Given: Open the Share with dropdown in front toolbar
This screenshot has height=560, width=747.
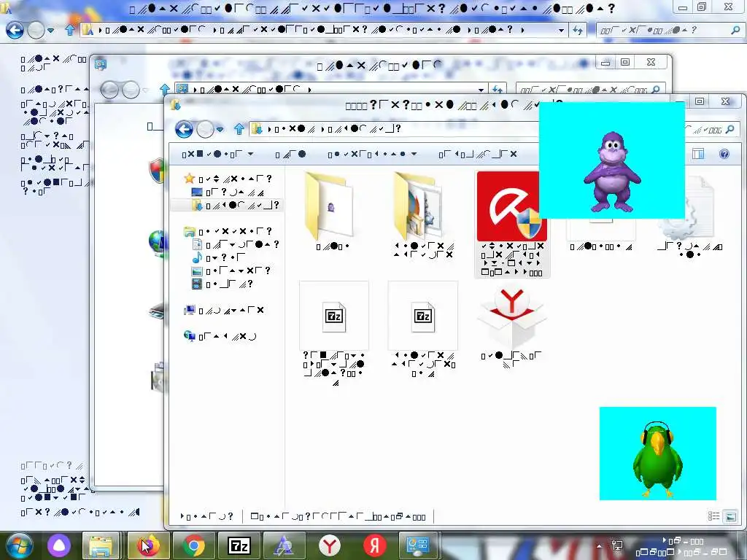Looking at the screenshot, I should [372, 154].
